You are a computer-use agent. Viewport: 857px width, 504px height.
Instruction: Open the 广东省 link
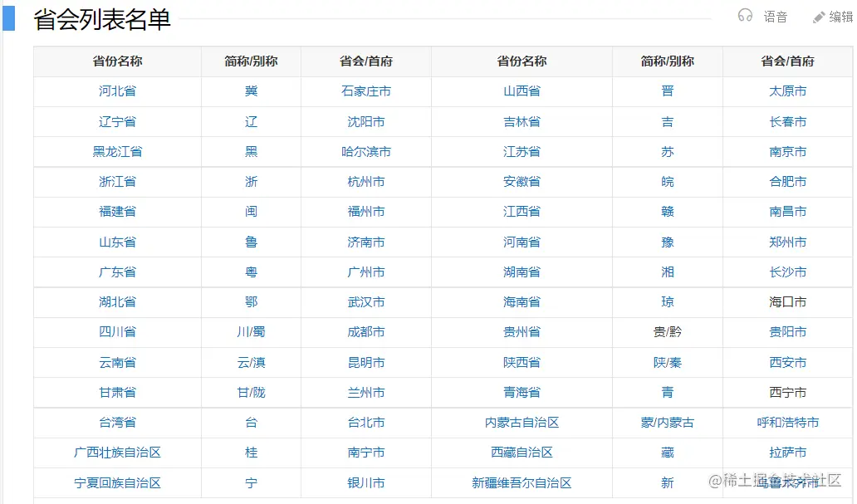118,272
